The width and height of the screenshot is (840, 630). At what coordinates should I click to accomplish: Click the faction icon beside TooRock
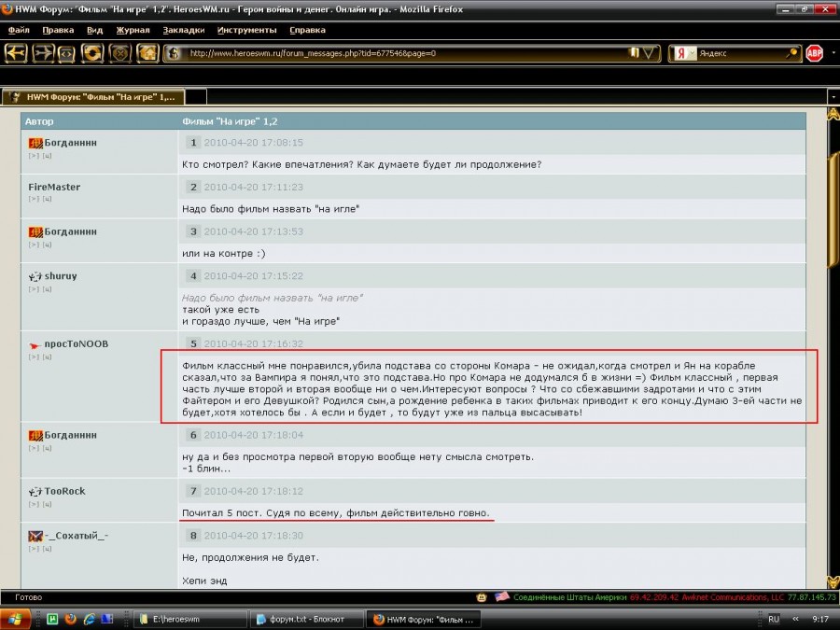pyautogui.click(x=35, y=491)
